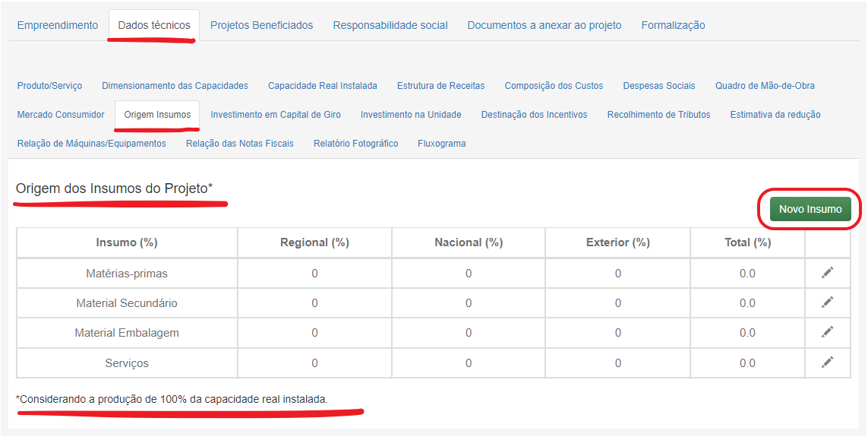Open the Fluxograma sub-tab
The height and width of the screenshot is (437, 868).
(x=442, y=144)
